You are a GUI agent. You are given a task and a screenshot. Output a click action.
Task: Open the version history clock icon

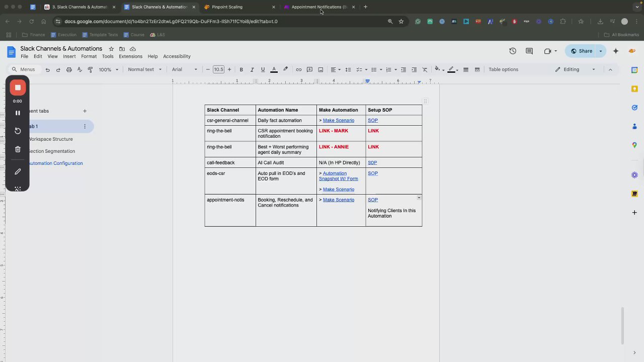[513, 51]
